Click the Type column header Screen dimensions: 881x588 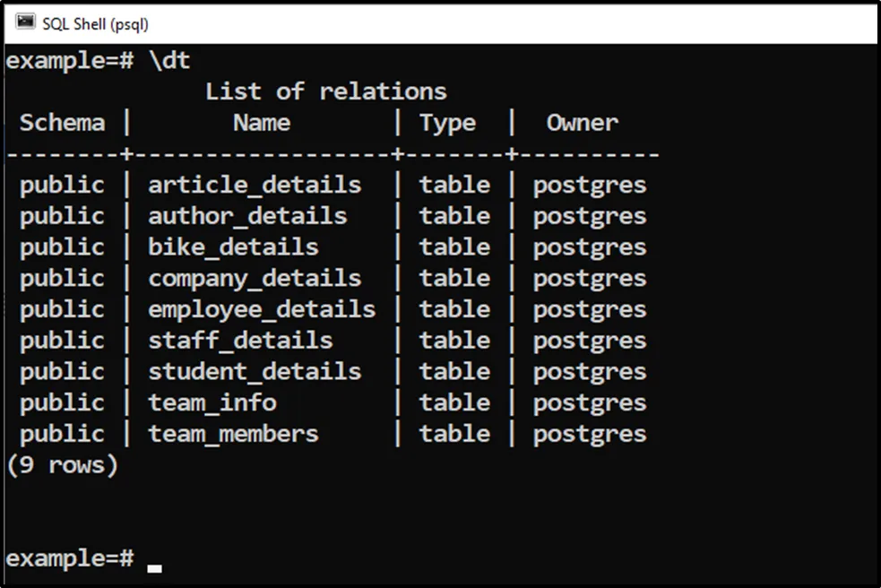tap(447, 123)
